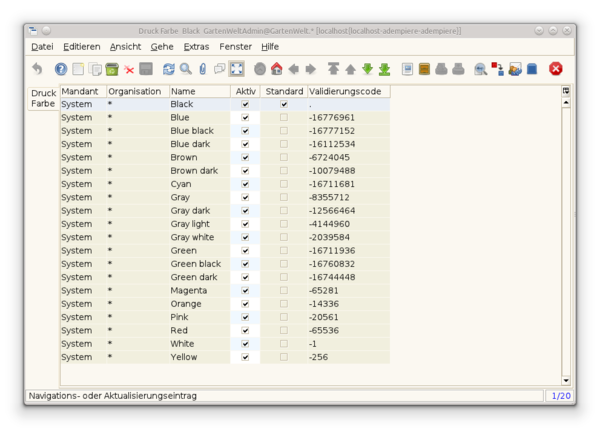This screenshot has height=429, width=600.
Task: Open the blue Product info icon
Action: [x=532, y=69]
